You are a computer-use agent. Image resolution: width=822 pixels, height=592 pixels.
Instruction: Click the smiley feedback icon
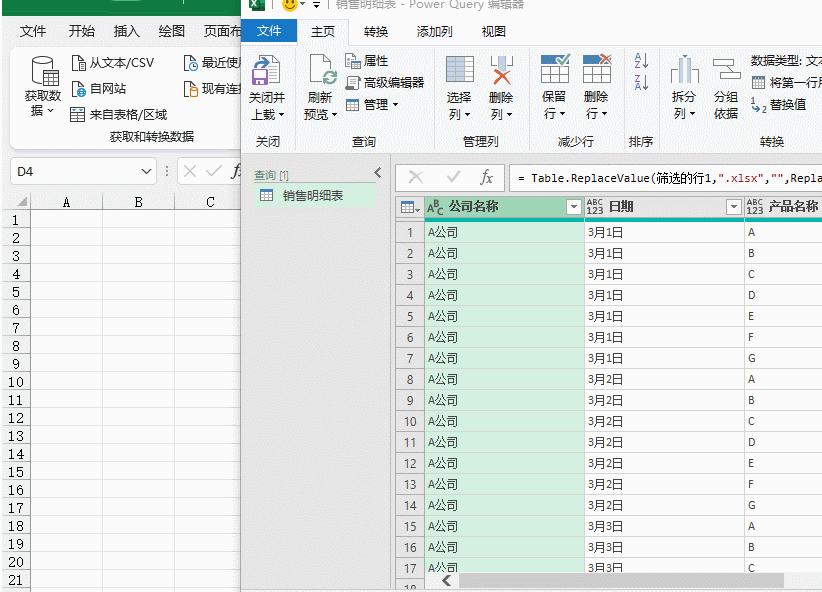pos(289,5)
